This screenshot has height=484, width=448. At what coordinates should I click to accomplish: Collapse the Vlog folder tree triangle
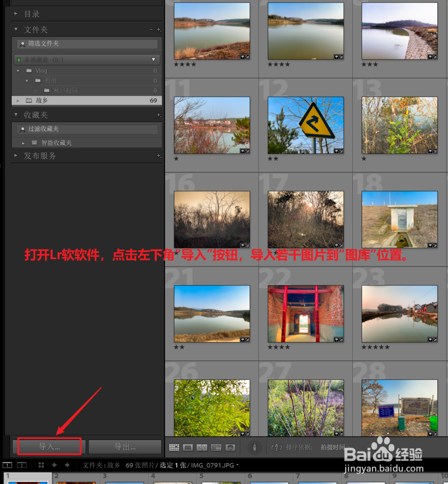point(18,71)
